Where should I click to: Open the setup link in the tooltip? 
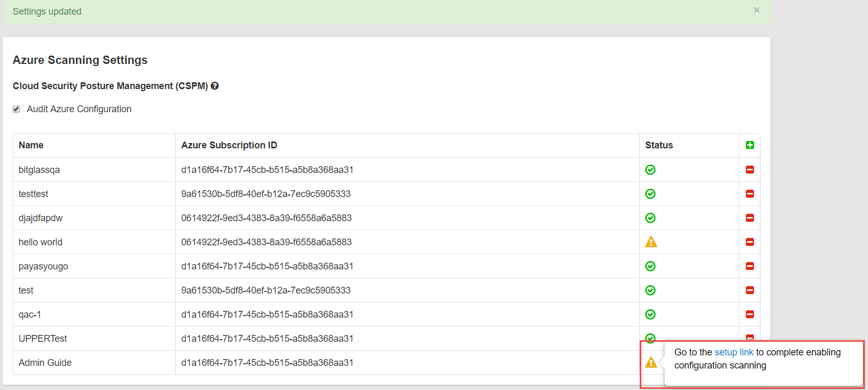[734, 352]
